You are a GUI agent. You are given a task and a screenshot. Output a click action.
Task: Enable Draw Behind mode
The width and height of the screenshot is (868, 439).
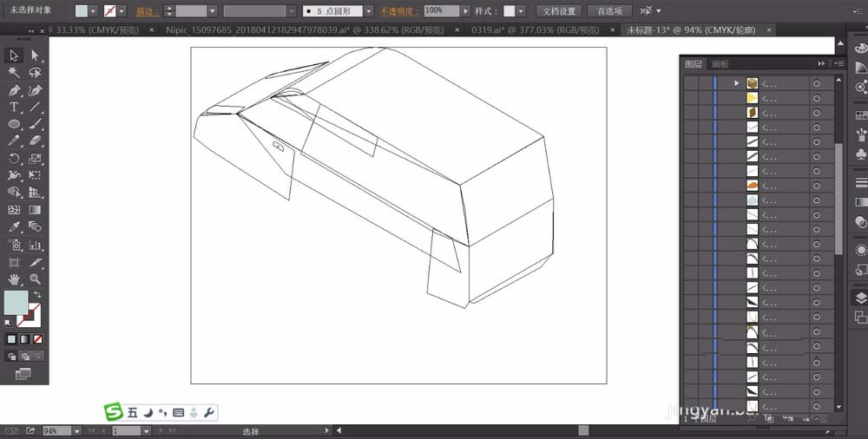point(25,357)
